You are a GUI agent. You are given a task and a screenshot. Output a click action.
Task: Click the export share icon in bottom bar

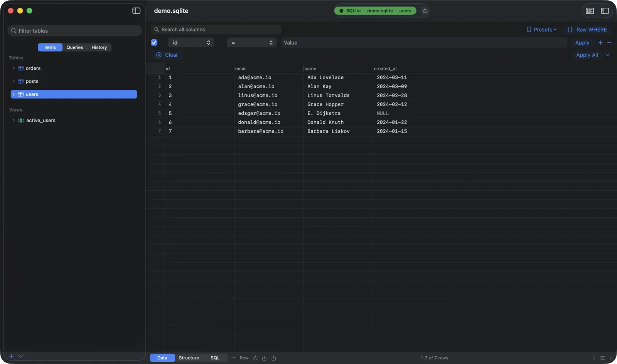tap(274, 358)
